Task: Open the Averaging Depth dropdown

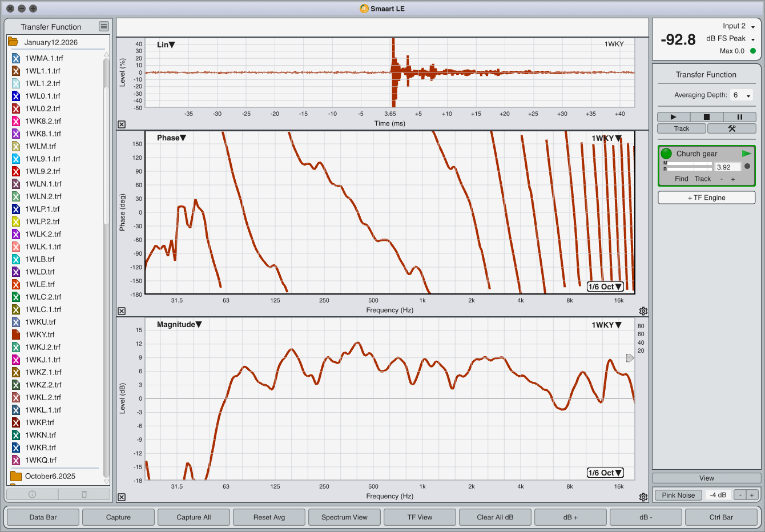Action: point(742,95)
